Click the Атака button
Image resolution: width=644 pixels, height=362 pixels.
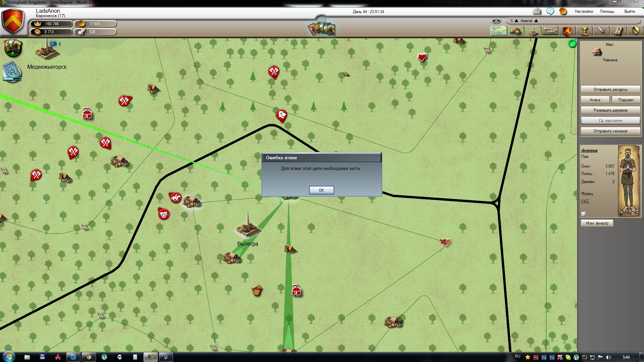point(595,100)
